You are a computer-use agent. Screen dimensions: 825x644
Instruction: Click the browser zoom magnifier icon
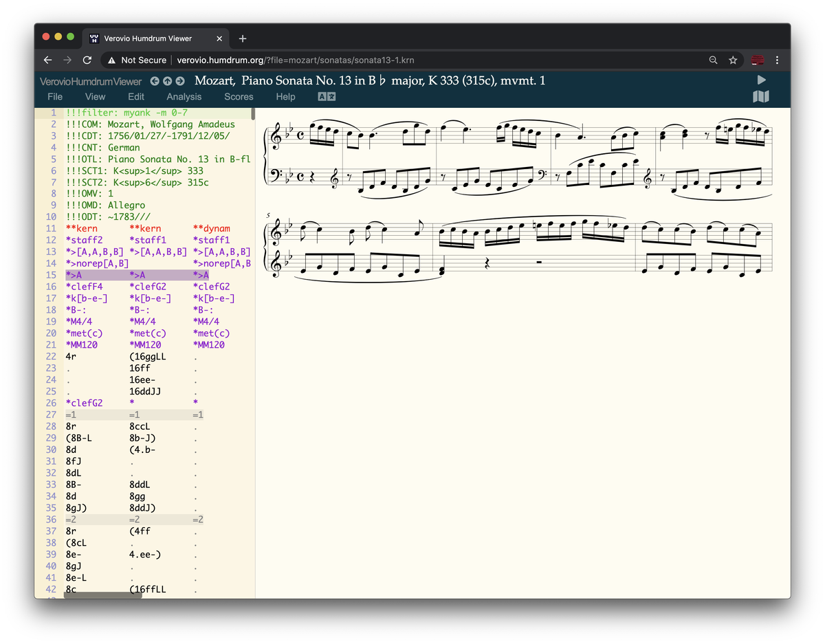tap(714, 60)
